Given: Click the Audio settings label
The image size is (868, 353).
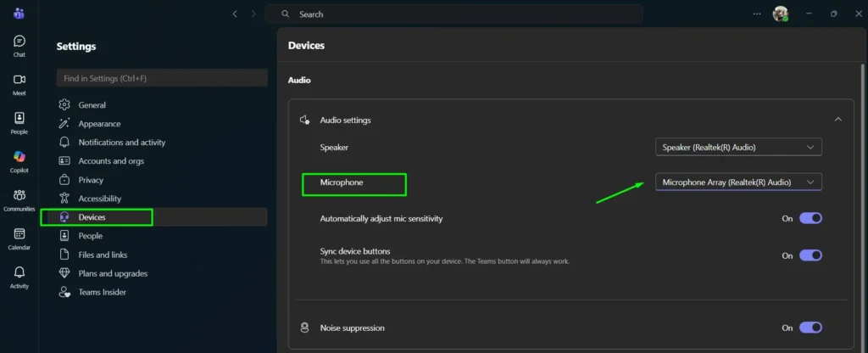Looking at the screenshot, I should click(x=346, y=120).
